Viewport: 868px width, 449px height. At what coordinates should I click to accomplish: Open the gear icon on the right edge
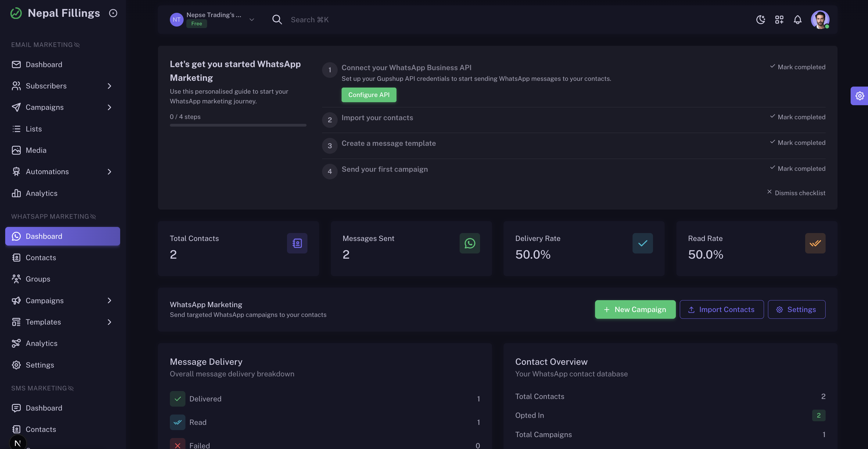click(x=859, y=96)
